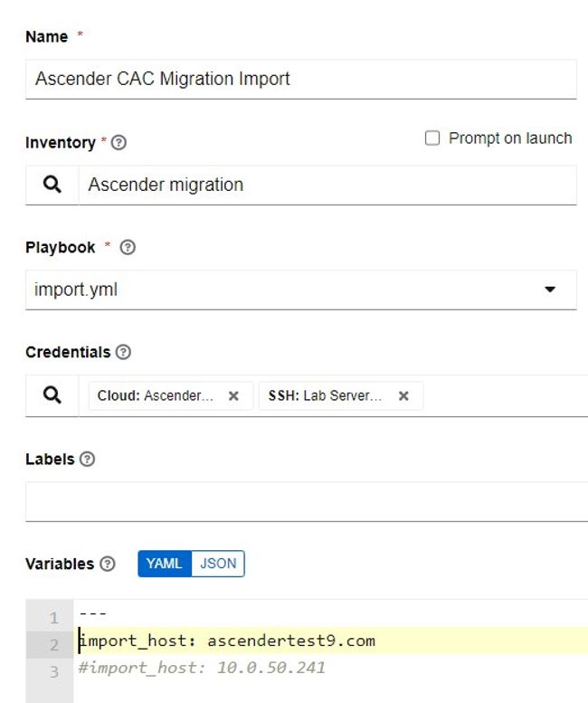Select the Ascender migration inventory field

pyautogui.click(x=327, y=185)
